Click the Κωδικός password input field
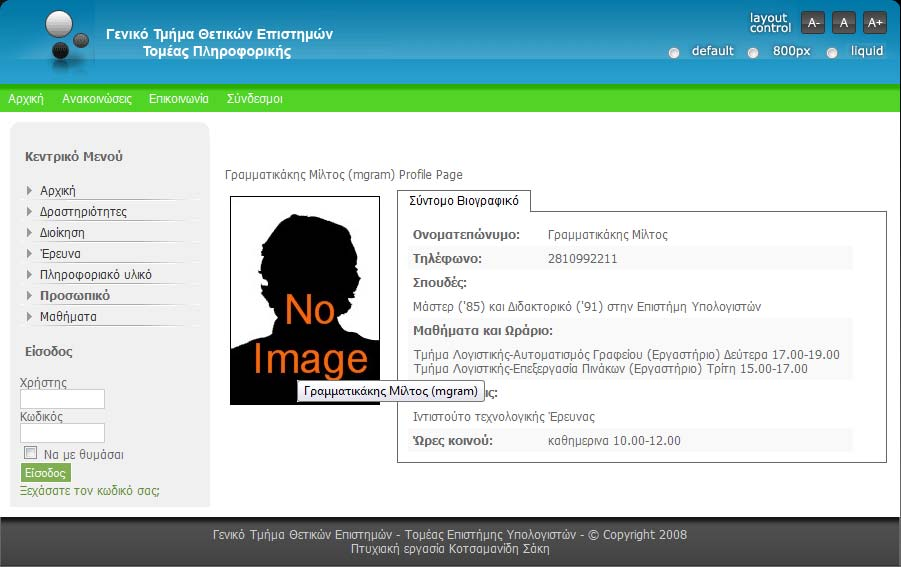 (x=63, y=433)
